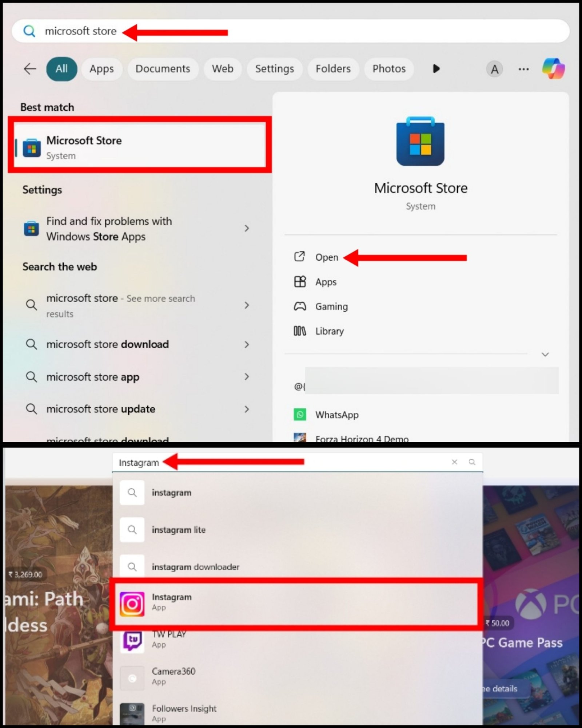Viewport: 582px width, 728px height.
Task: Click the Followers Insight app icon
Action: (x=132, y=713)
